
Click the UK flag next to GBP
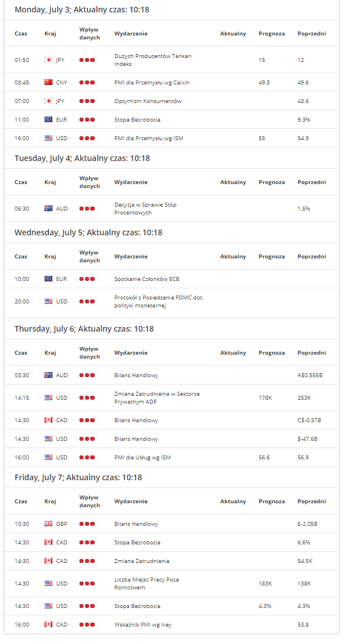[x=48, y=524]
